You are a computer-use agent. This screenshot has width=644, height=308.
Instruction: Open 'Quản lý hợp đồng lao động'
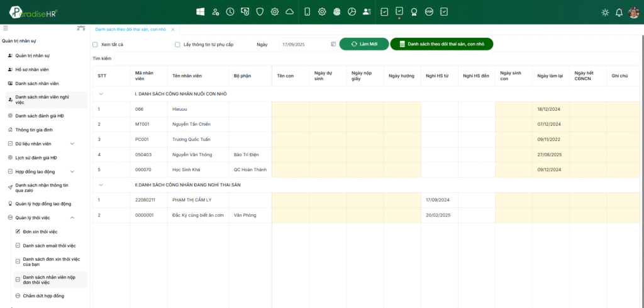tap(45, 203)
